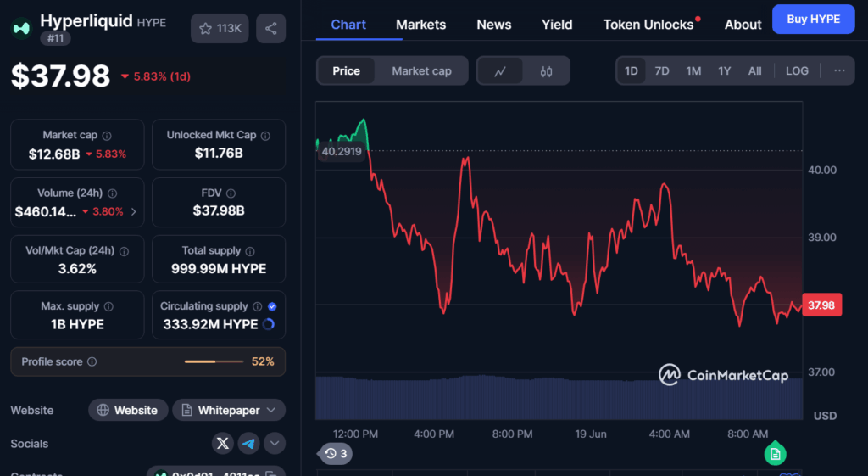Set chart range to 1D
The image size is (868, 476).
pyautogui.click(x=631, y=71)
